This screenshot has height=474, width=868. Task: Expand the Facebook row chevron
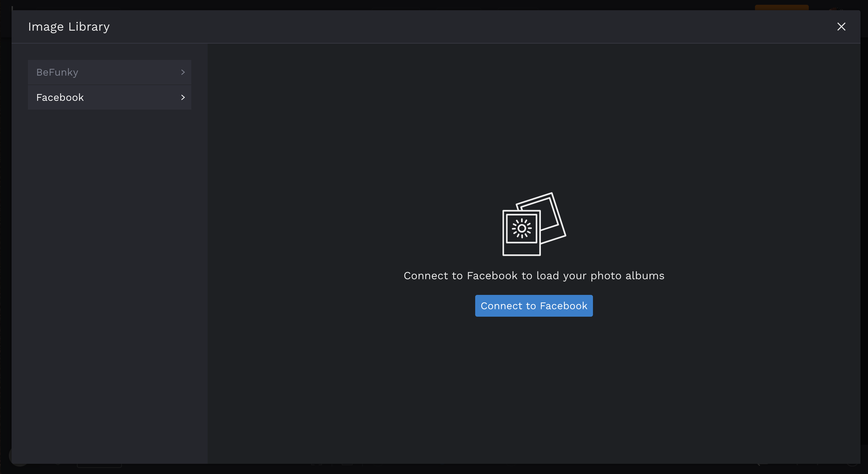click(183, 97)
